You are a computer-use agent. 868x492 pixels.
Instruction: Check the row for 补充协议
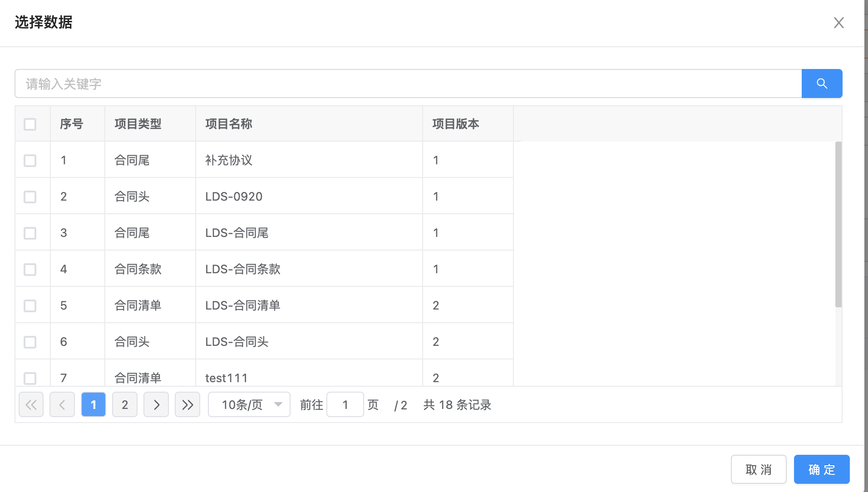pos(30,160)
